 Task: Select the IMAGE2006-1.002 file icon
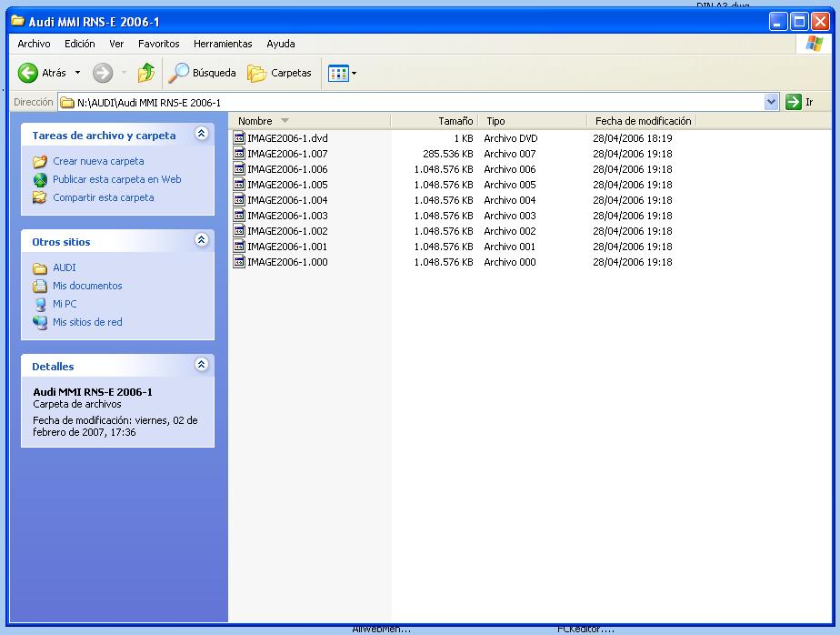239,231
